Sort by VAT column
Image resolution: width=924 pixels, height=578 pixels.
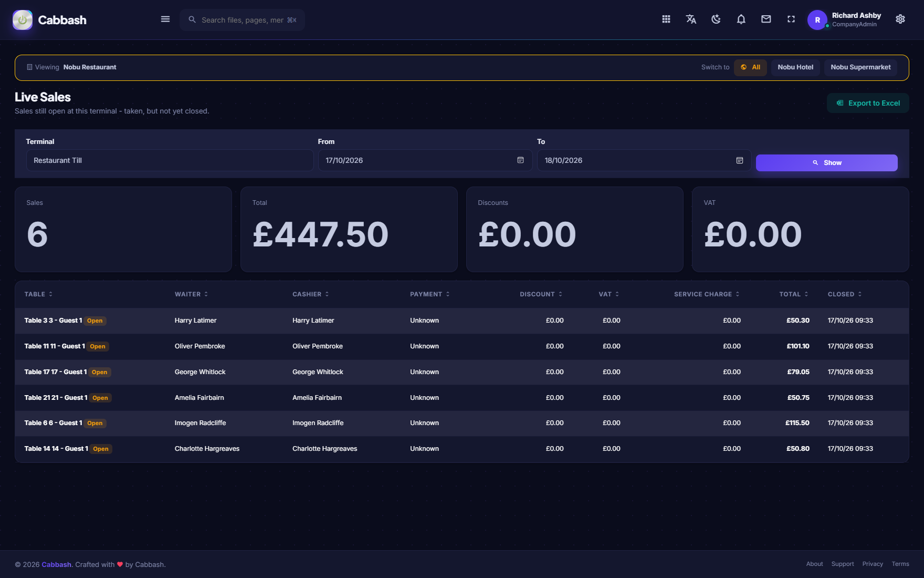pyautogui.click(x=609, y=294)
